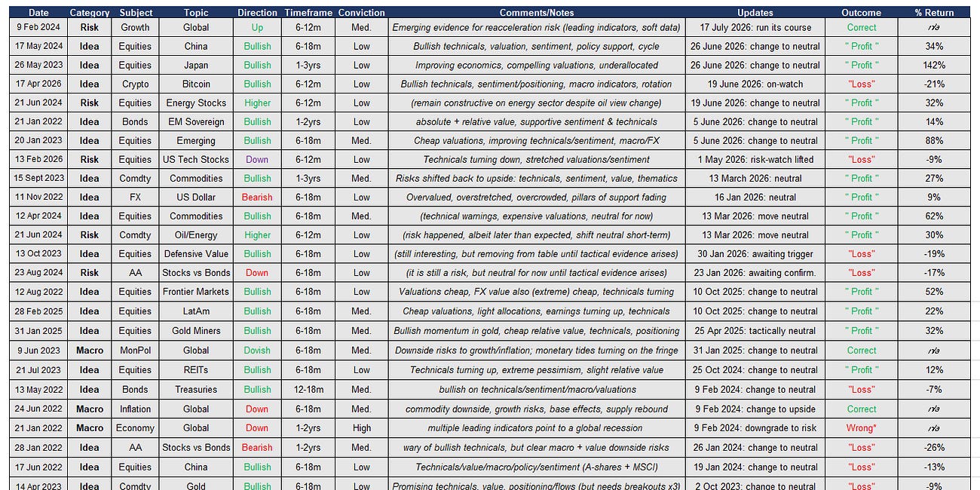The width and height of the screenshot is (980, 490).
Task: Click the 'Wrong*' outcome cell
Action: click(862, 427)
